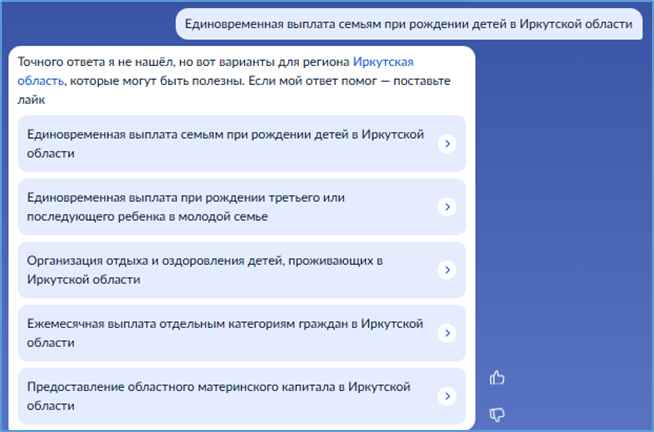Click chevron next to отдыха и оздоровления детей
Screen dimensions: 654x432
click(x=447, y=270)
